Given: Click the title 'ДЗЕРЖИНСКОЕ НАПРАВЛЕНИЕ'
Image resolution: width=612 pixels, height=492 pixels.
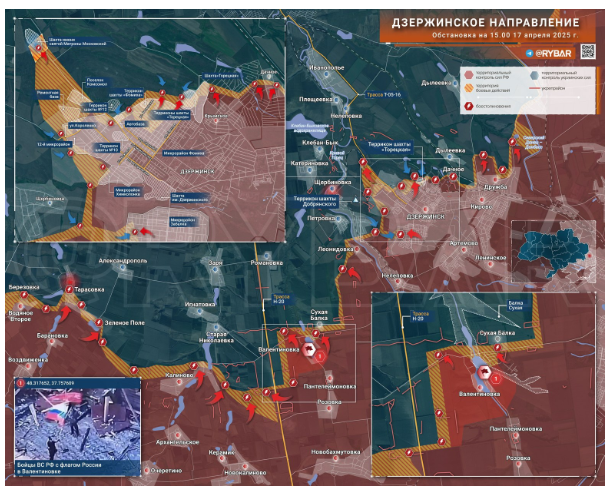Looking at the screenshot, I should (x=485, y=23).
